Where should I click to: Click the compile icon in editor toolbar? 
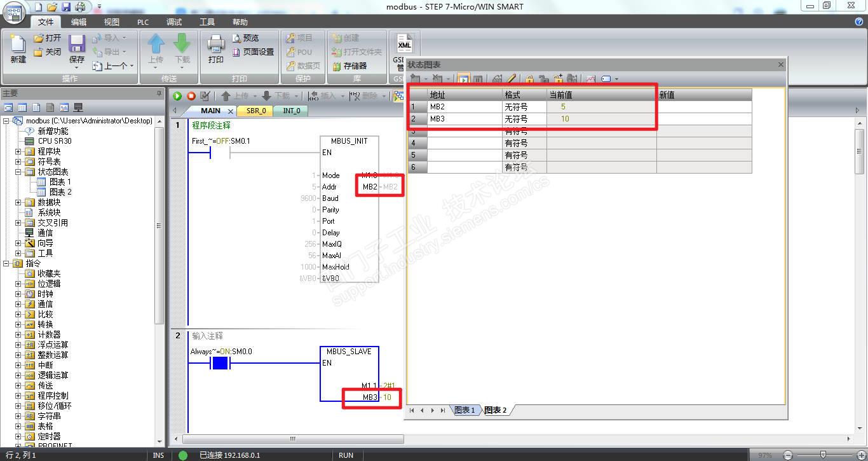pyautogui.click(x=205, y=96)
